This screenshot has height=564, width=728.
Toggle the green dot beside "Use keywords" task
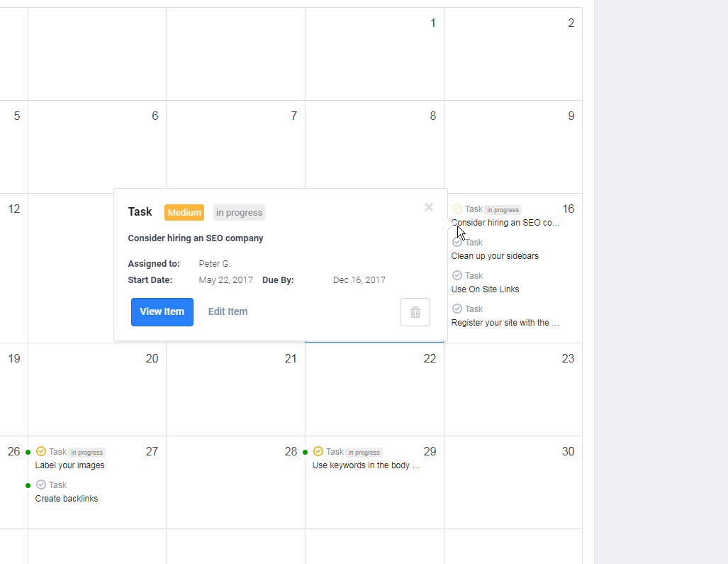pos(305,452)
